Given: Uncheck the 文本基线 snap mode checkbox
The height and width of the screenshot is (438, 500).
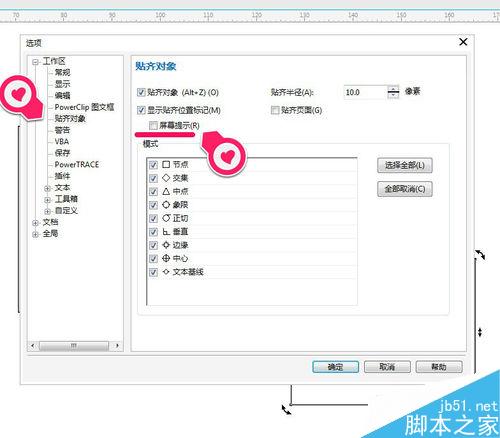Looking at the screenshot, I should (153, 272).
